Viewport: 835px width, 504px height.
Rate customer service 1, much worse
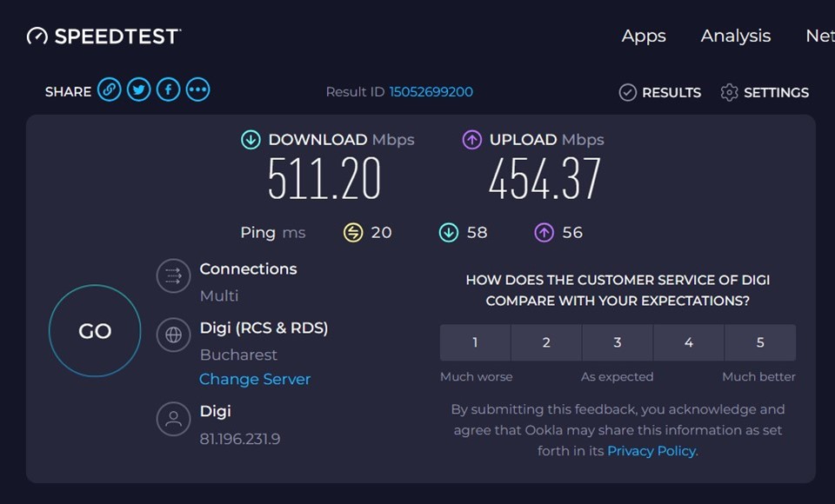pos(475,342)
